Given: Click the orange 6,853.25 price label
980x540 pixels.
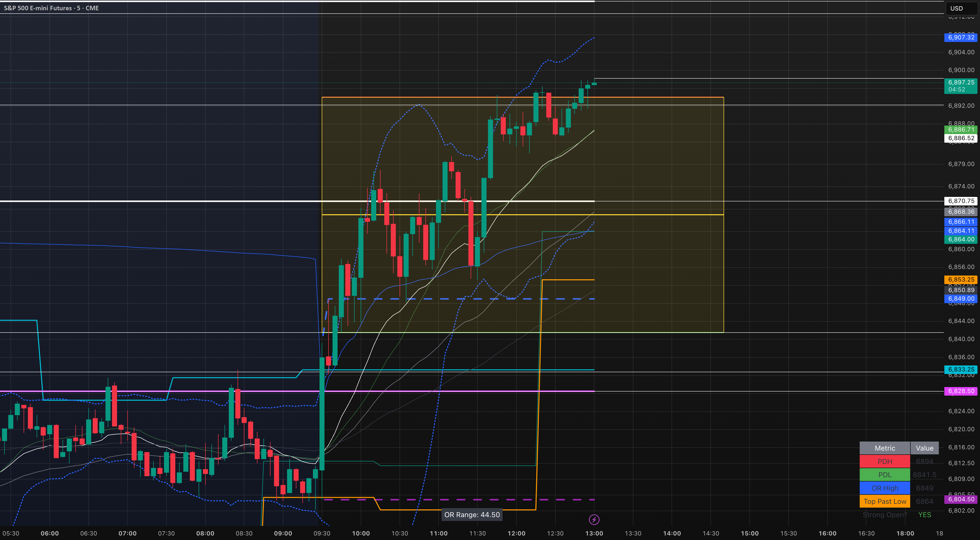Looking at the screenshot, I should pyautogui.click(x=961, y=280).
